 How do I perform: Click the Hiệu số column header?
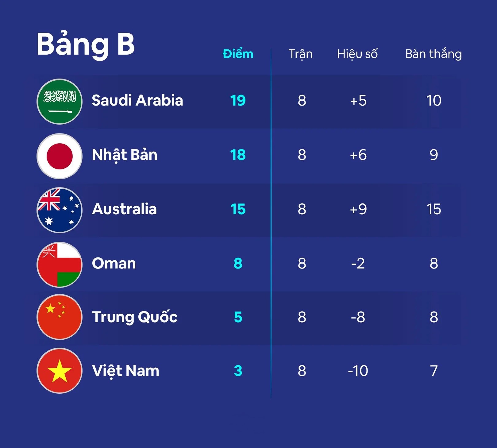(x=357, y=54)
